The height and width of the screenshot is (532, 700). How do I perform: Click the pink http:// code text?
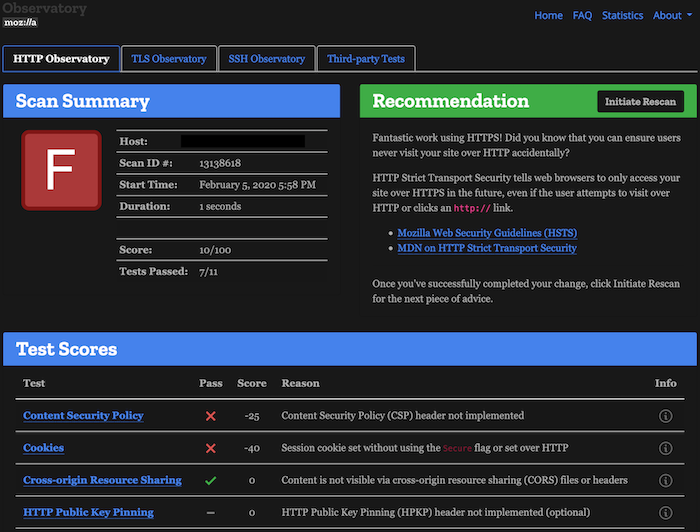tap(472, 208)
